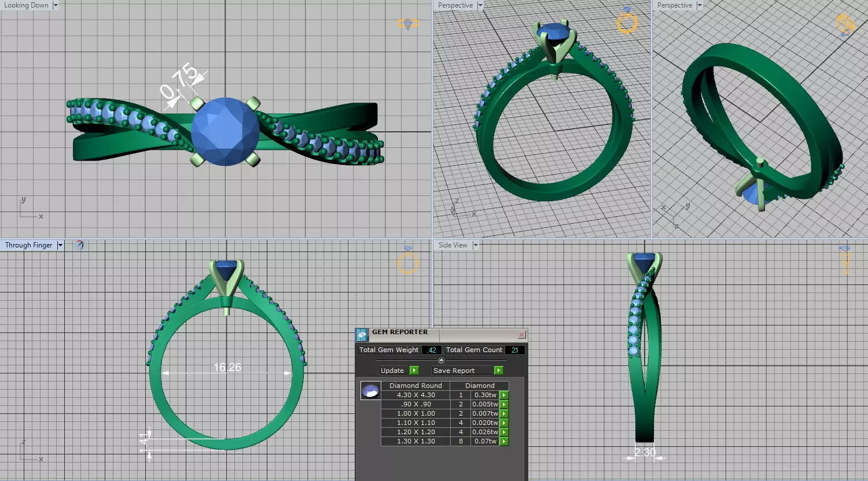Close the Gem Reporter panel
The height and width of the screenshot is (481, 868).
(522, 334)
